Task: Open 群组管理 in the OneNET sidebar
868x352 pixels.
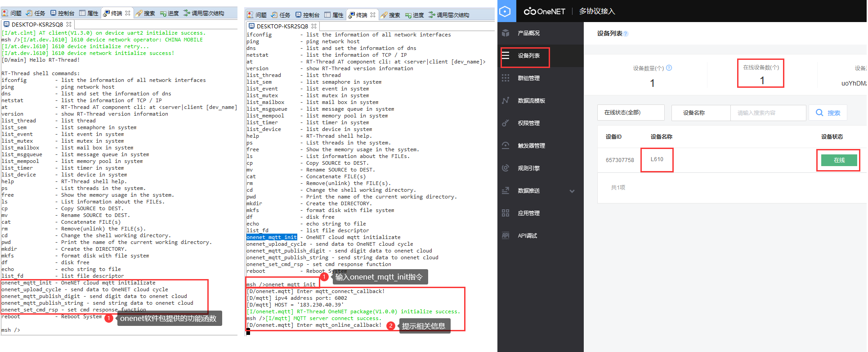Action: [x=528, y=78]
